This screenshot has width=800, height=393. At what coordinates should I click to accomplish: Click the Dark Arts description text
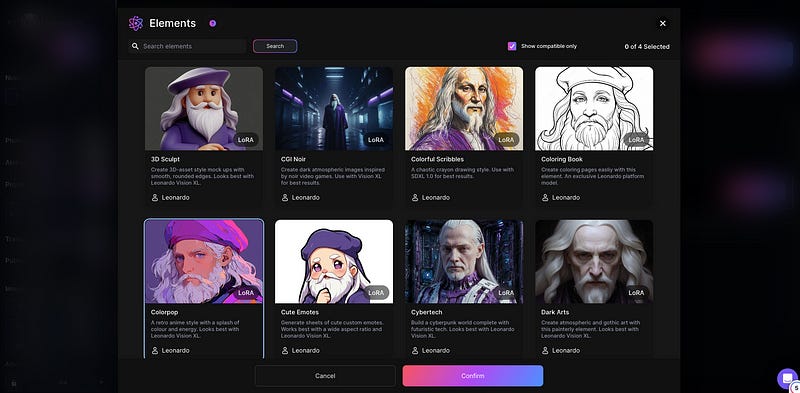click(x=591, y=329)
